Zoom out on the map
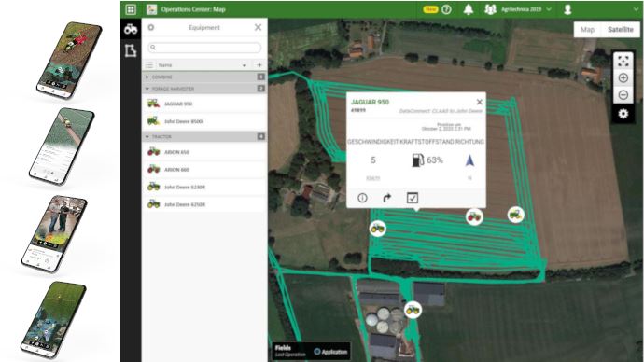 (x=623, y=95)
